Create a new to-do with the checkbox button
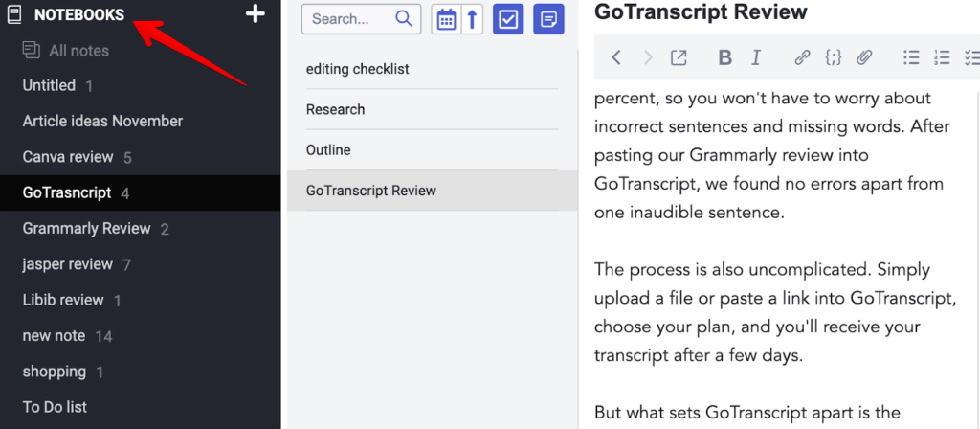This screenshot has width=980, height=429. click(508, 19)
